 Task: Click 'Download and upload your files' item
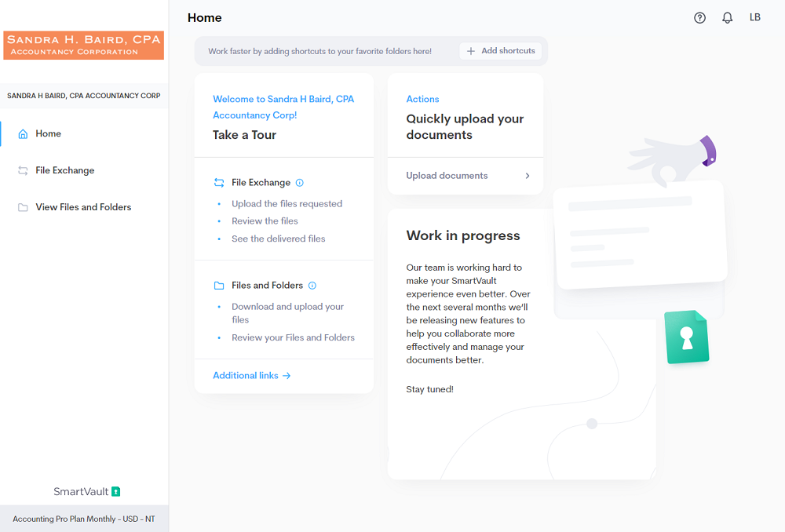coord(288,313)
